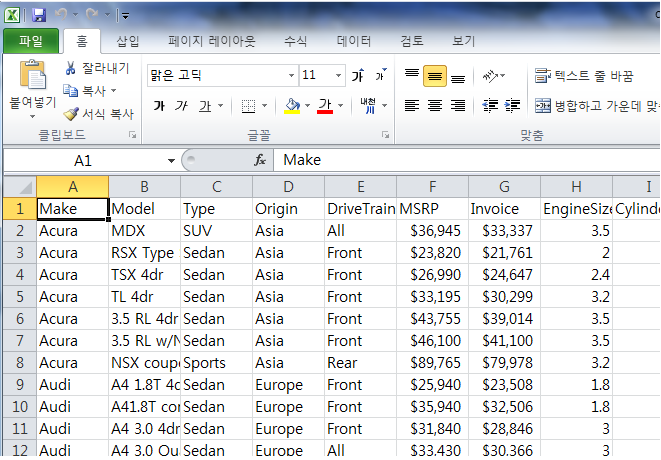Screen dimensions: 661x460
Task: Select cell containing MDX in column B
Action: (144, 230)
